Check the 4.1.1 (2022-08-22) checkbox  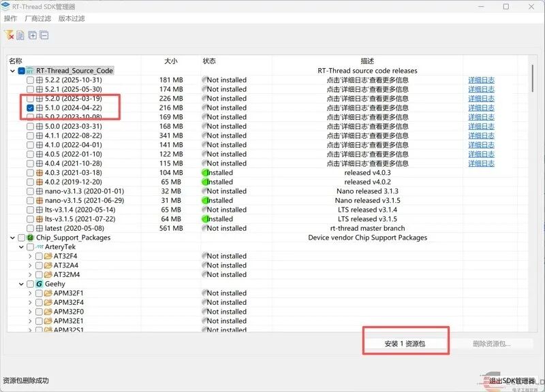coord(30,135)
